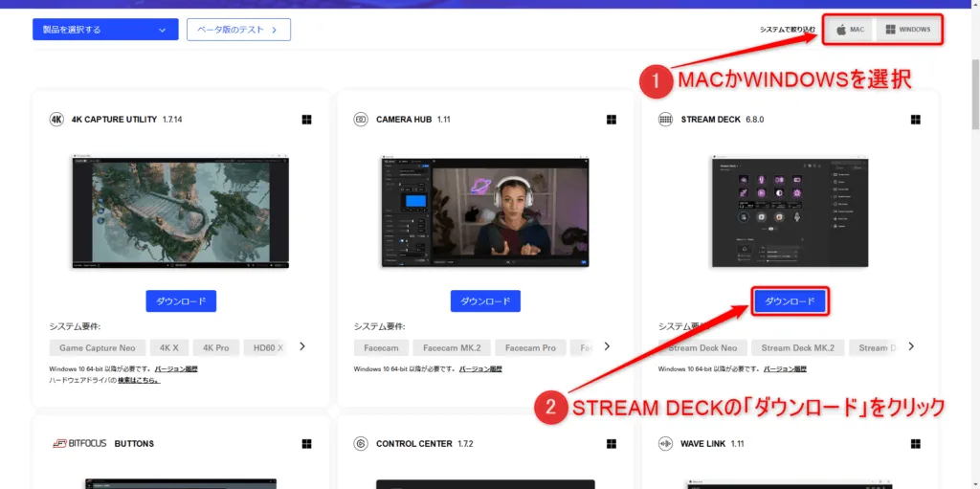Viewport: 980px width, 489px height.
Task: Click the Bitfocus logo icon
Action: click(x=79, y=443)
